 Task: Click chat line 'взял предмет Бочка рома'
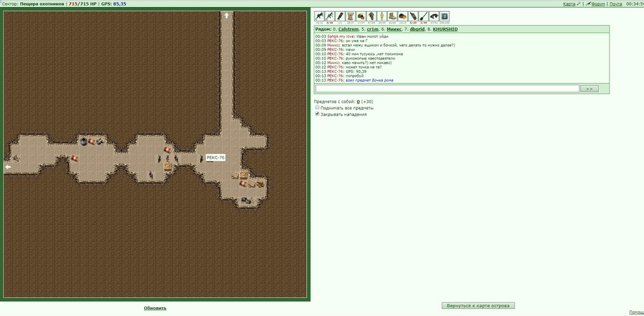(369, 80)
